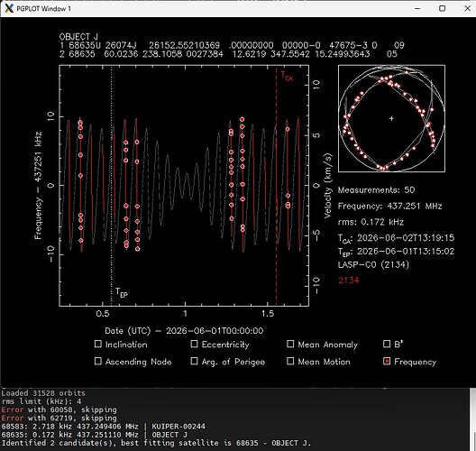Minimize the PGPLOT Window 1

pyautogui.click(x=417, y=8)
